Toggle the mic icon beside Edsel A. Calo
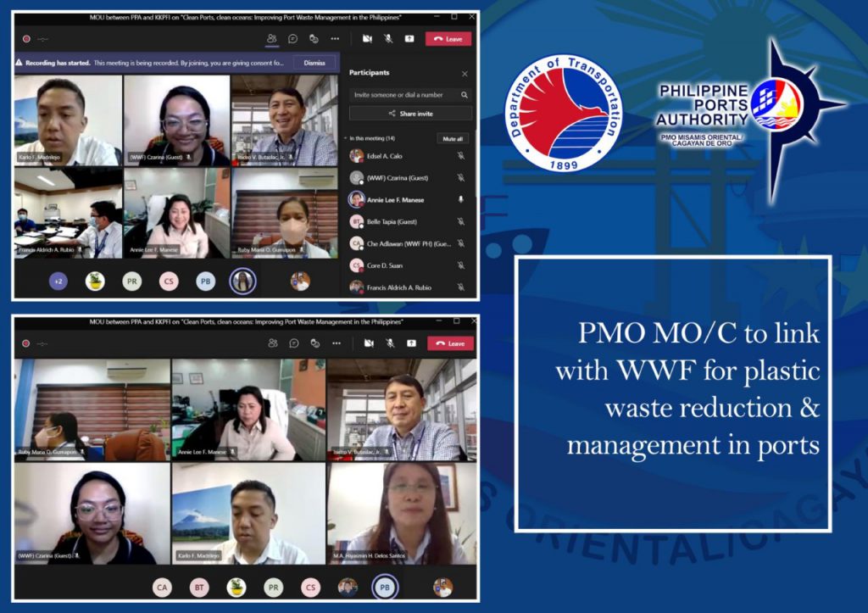 460,156
